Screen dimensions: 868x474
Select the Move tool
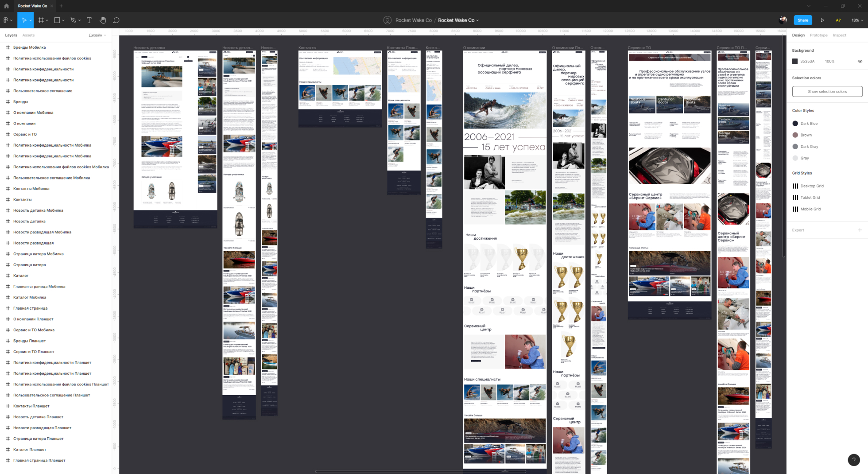[x=24, y=20]
